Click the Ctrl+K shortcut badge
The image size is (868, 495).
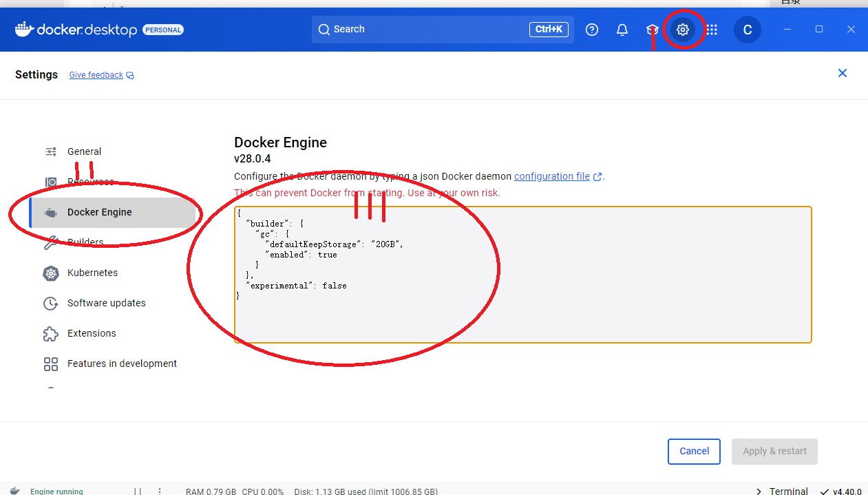[549, 30]
